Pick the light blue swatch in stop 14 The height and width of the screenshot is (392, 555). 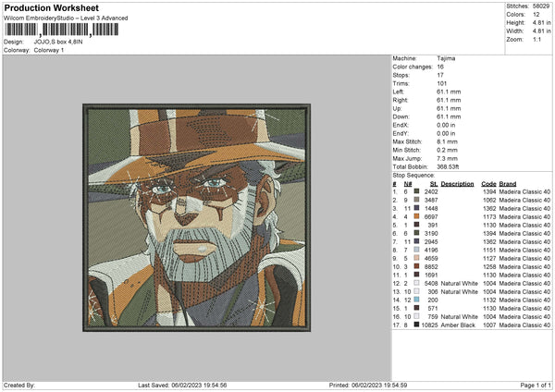point(415,300)
